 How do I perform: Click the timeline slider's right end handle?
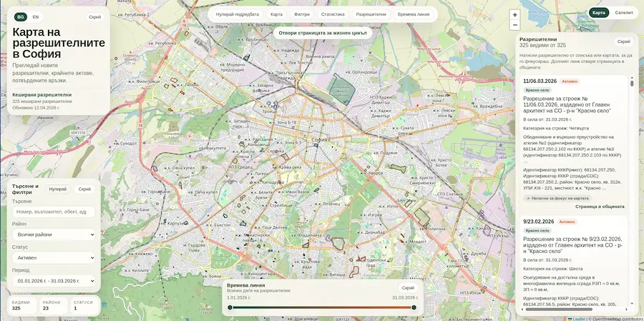click(414, 307)
